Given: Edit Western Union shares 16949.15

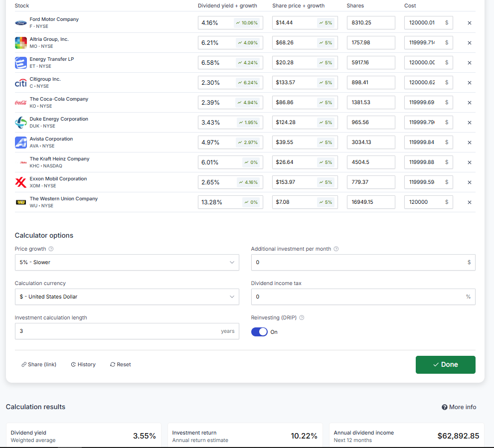Looking at the screenshot, I should click(x=371, y=202).
